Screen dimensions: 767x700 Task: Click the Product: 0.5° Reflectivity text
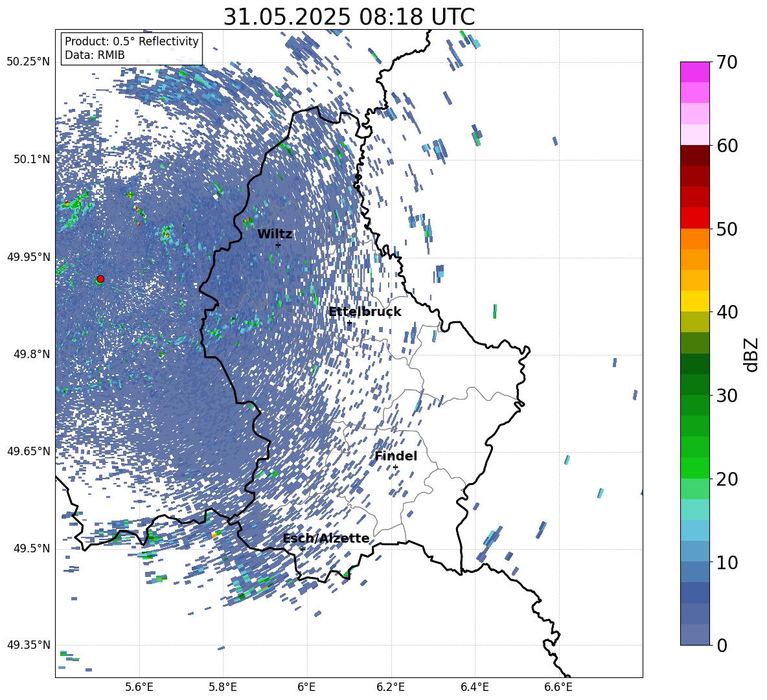tap(132, 41)
